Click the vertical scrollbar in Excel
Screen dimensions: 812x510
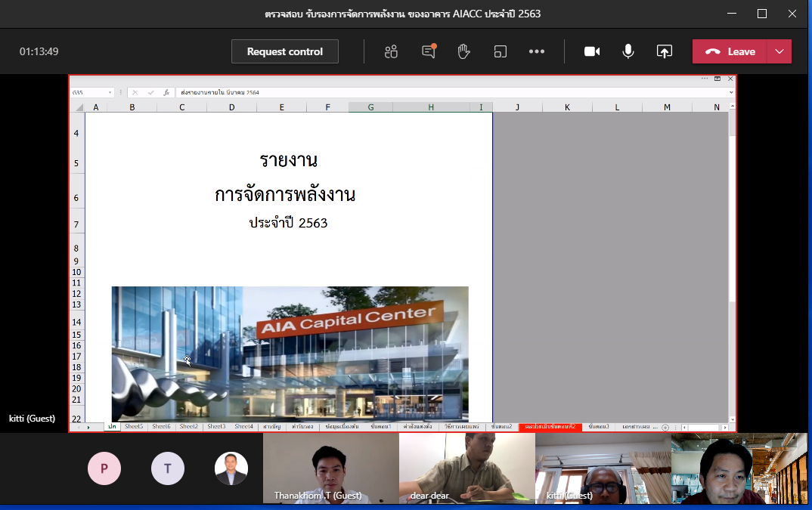pyautogui.click(x=732, y=264)
